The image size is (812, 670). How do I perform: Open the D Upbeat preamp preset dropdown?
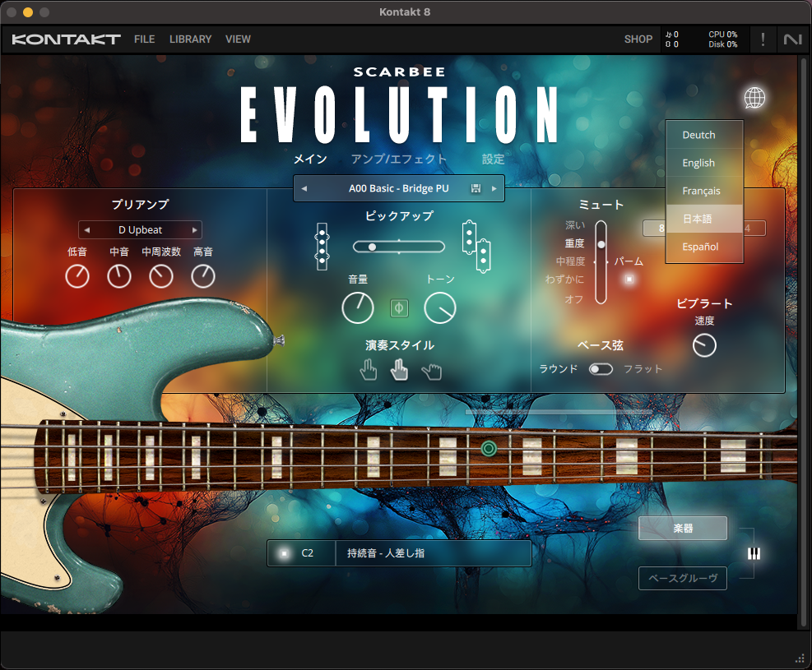click(140, 230)
